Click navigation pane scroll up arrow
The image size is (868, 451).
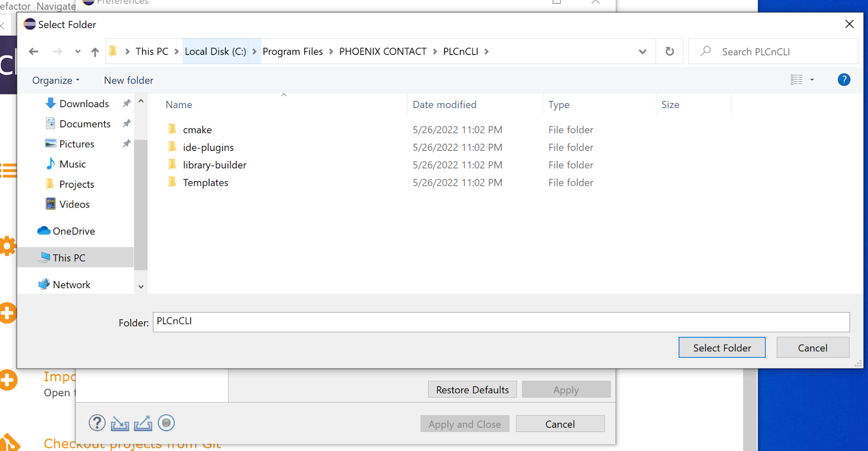point(141,101)
